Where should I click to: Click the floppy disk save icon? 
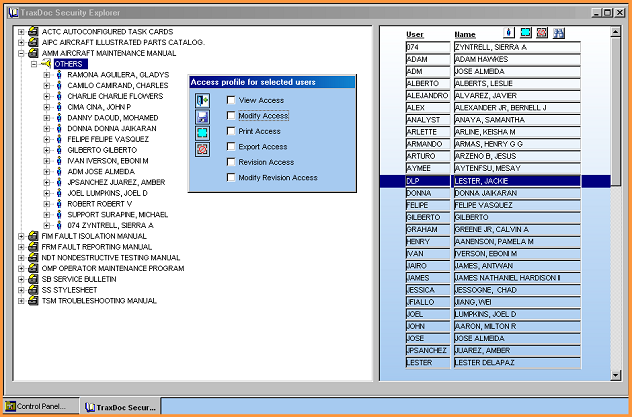point(201,117)
